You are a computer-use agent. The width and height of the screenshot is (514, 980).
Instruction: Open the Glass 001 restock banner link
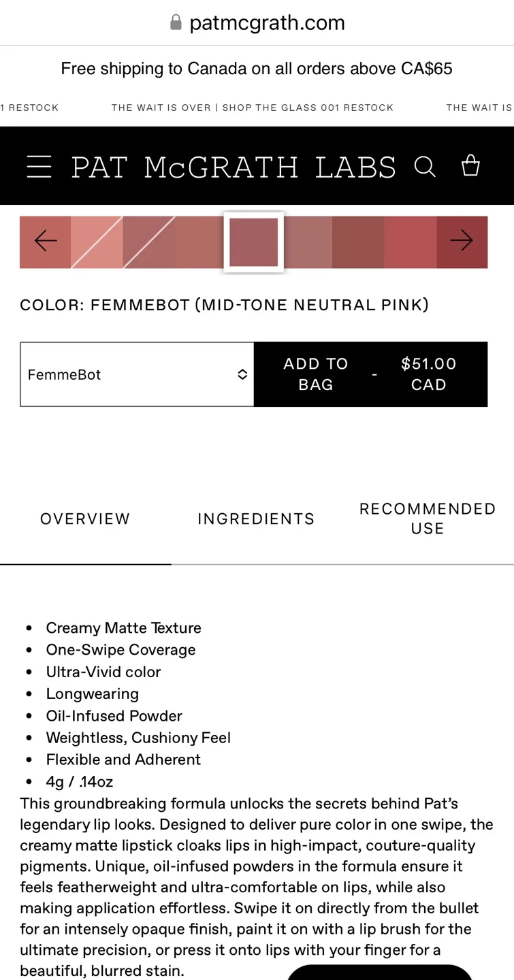coord(253,108)
